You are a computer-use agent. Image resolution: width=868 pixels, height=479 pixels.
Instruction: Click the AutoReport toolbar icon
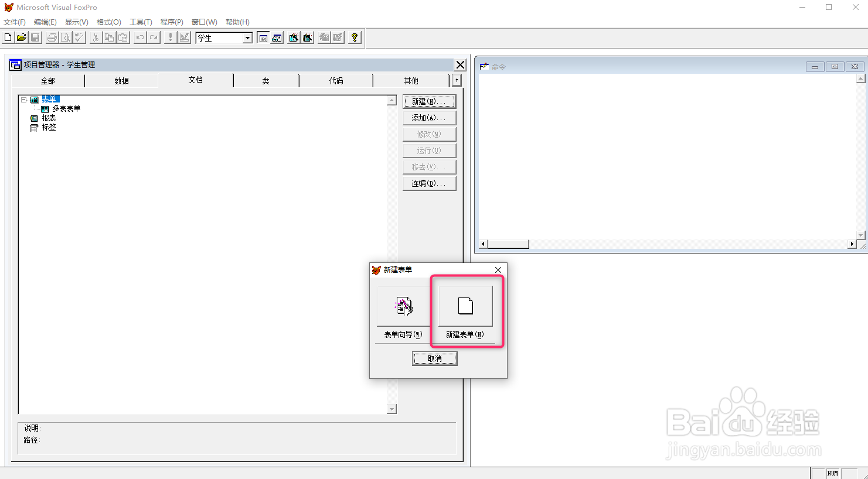pyautogui.click(x=338, y=37)
